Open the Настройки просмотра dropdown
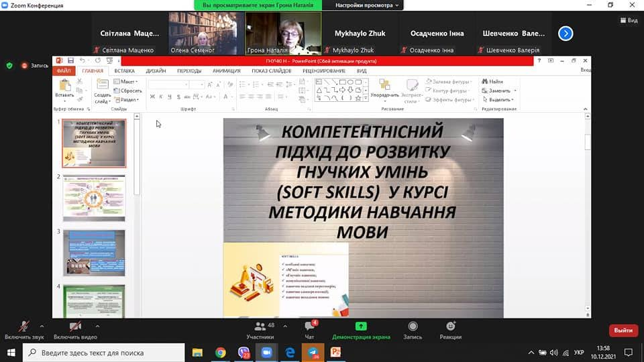Viewport: 644px width, 362px height. click(x=368, y=5)
